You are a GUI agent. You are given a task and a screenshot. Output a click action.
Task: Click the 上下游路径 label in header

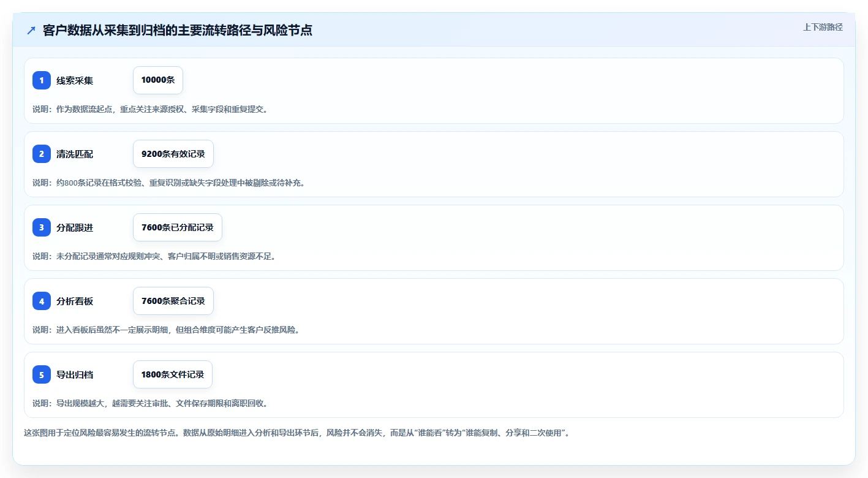click(823, 27)
